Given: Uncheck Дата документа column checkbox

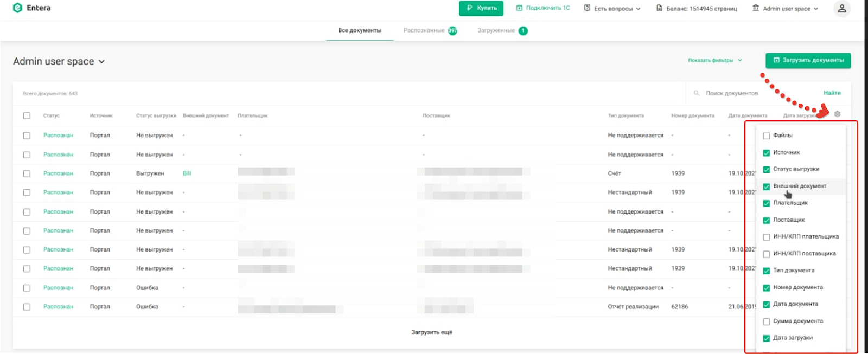Looking at the screenshot, I should click(767, 305).
